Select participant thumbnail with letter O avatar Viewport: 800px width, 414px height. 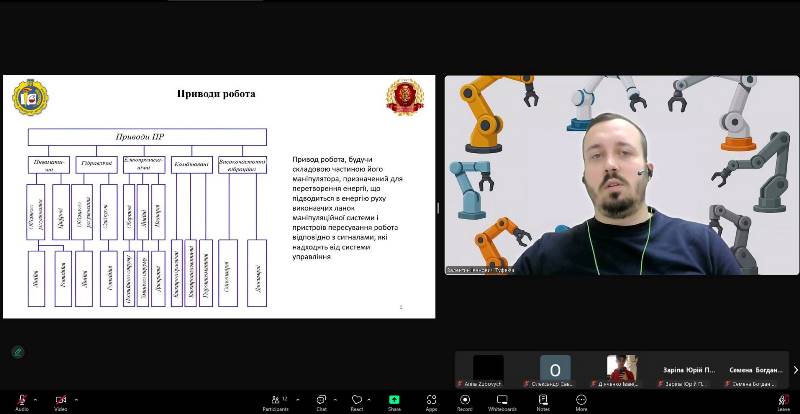coord(555,370)
